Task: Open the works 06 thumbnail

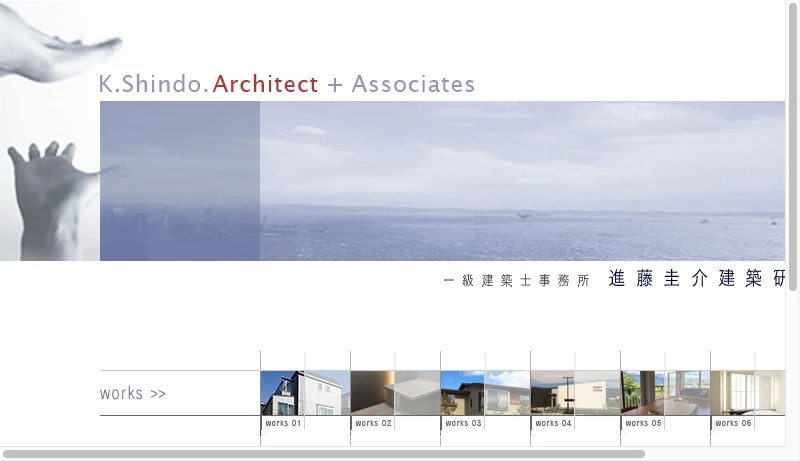Action: coord(748,393)
